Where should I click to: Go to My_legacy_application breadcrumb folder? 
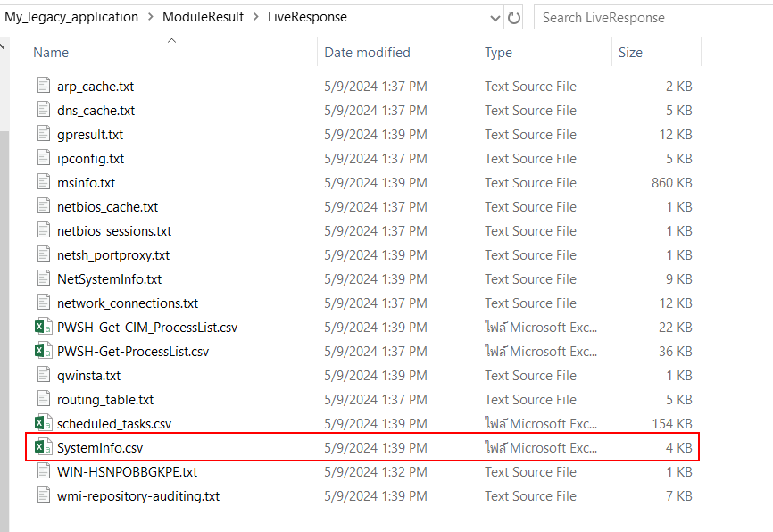pos(71,17)
